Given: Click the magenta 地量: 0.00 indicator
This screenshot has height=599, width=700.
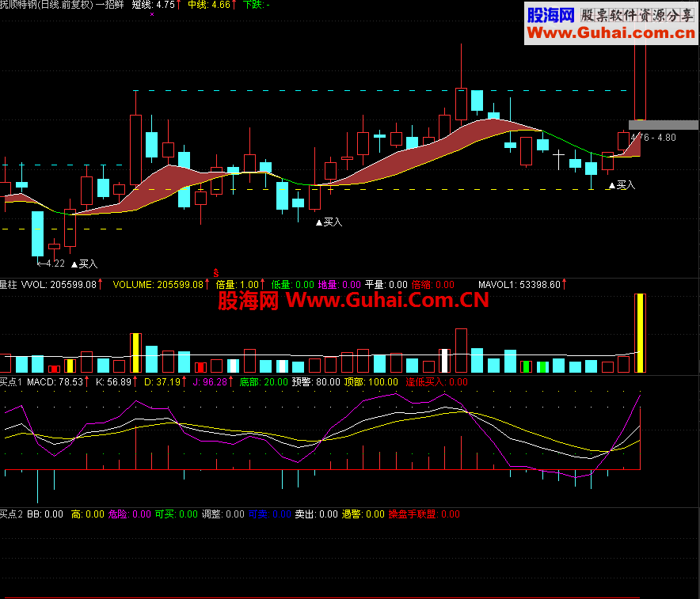Looking at the screenshot, I should (x=339, y=285).
